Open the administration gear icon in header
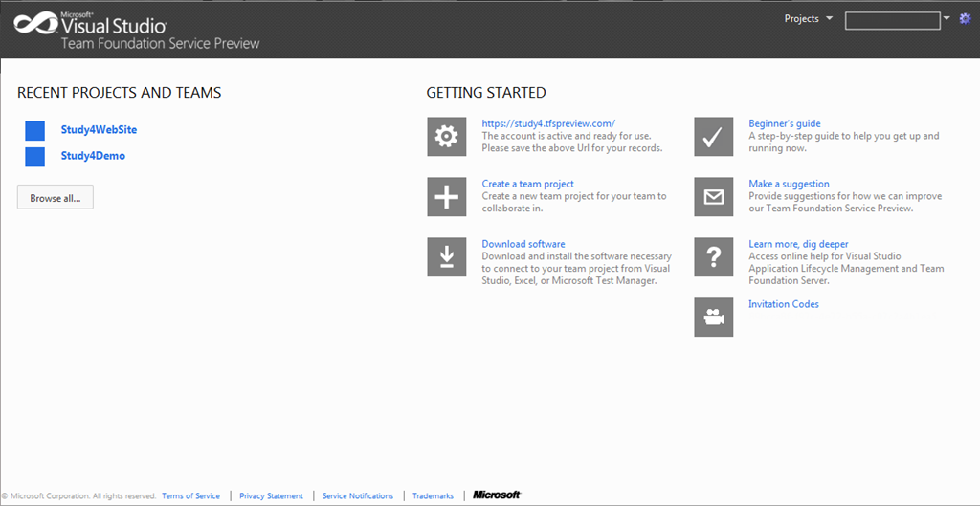 click(965, 19)
